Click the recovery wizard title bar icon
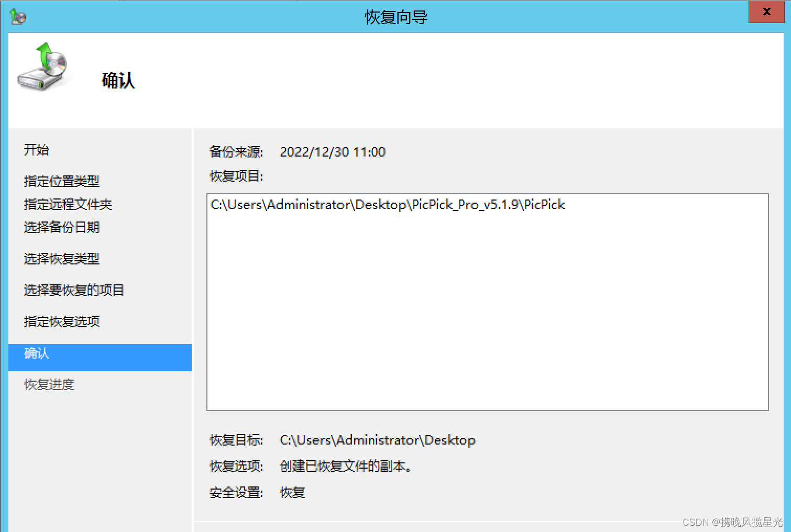Viewport: 791px width, 532px height. 18,17
